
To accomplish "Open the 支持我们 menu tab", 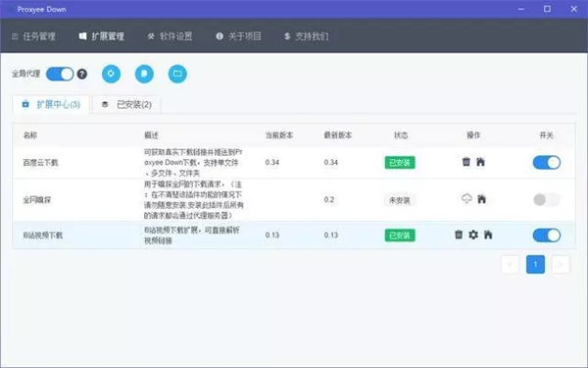I will point(306,36).
